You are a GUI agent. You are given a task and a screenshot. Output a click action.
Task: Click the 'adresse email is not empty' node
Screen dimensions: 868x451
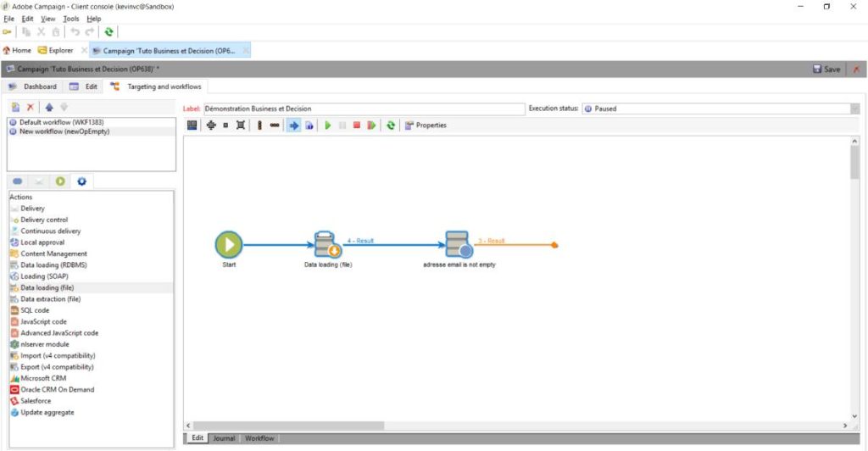(459, 245)
